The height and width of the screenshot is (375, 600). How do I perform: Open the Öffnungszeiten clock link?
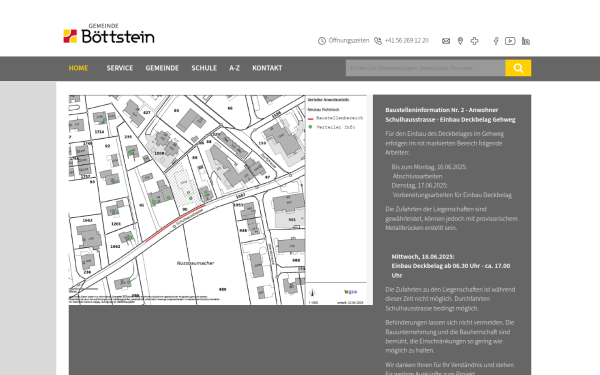343,41
